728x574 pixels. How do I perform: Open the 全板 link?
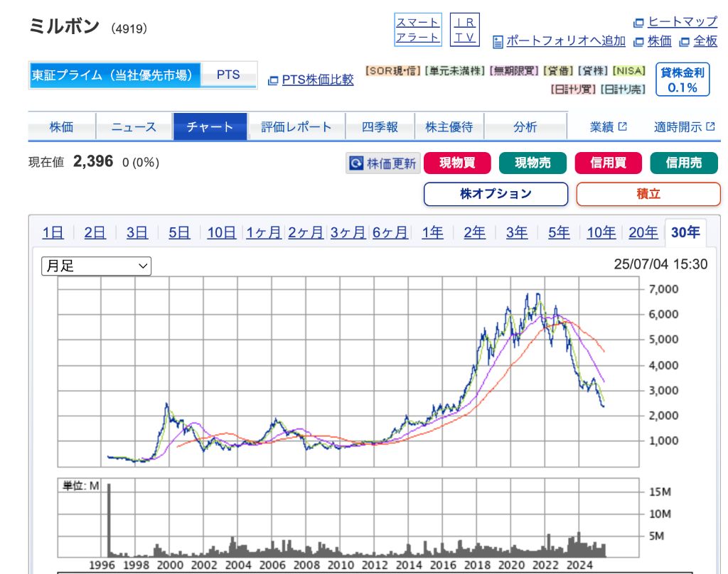[x=705, y=41]
